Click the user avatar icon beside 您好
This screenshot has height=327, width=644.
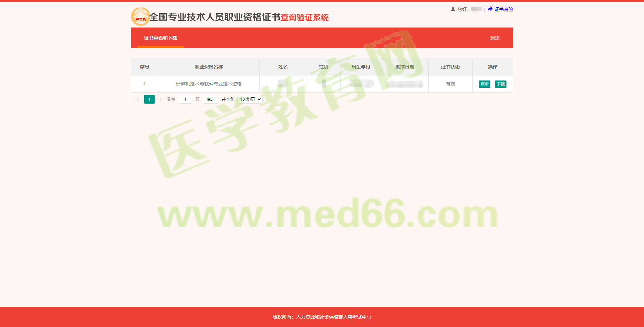tap(453, 9)
